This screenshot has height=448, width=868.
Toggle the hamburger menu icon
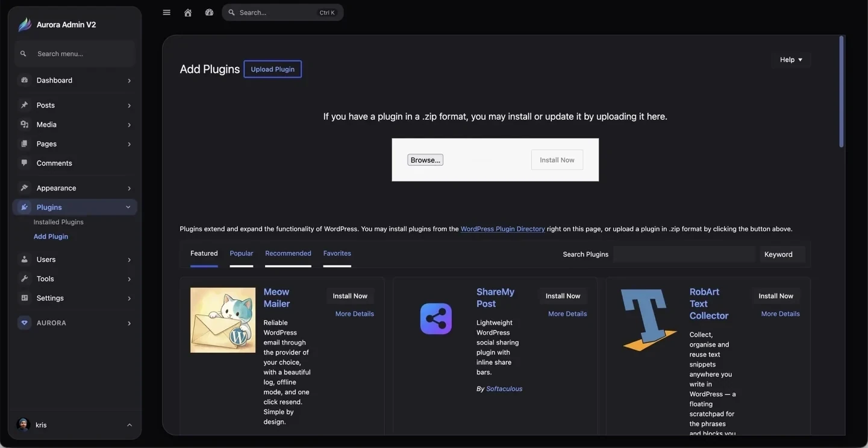167,12
